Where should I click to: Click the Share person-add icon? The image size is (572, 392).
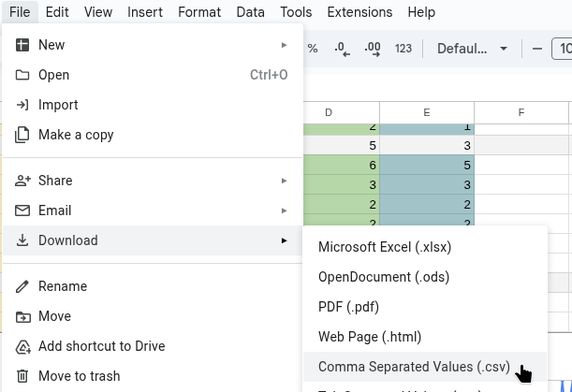pyautogui.click(x=22, y=181)
